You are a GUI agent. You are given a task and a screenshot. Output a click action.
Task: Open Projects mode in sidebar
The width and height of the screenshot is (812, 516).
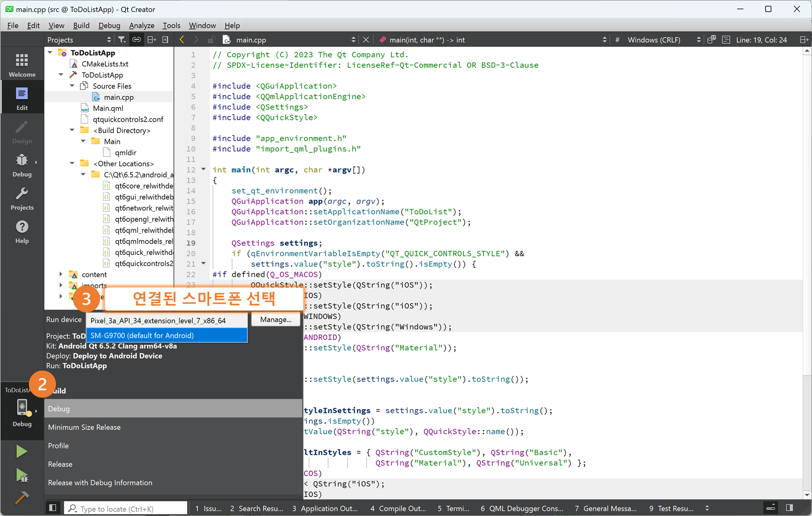coord(22,198)
